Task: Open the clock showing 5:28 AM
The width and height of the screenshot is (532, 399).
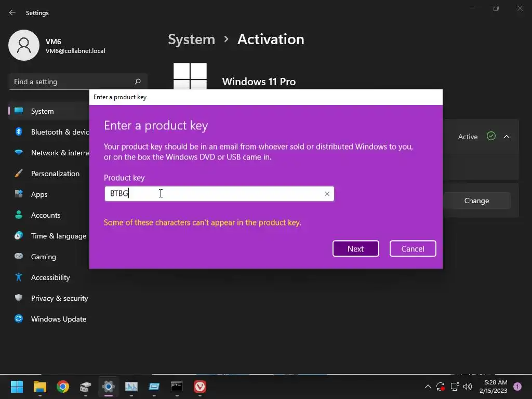Action: [494, 387]
